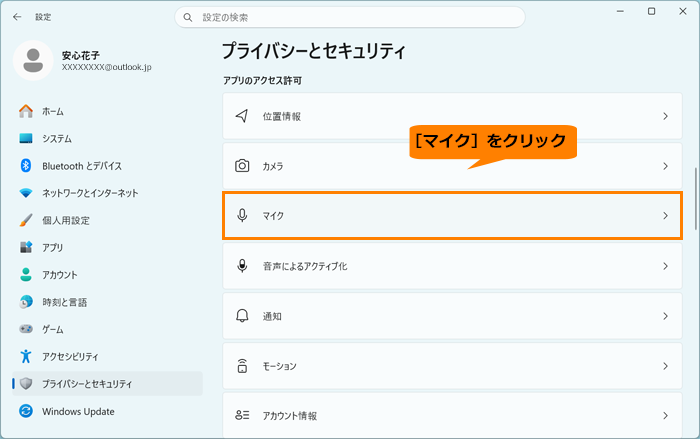
Task: Click the 設定 window title text
Action: [43, 17]
